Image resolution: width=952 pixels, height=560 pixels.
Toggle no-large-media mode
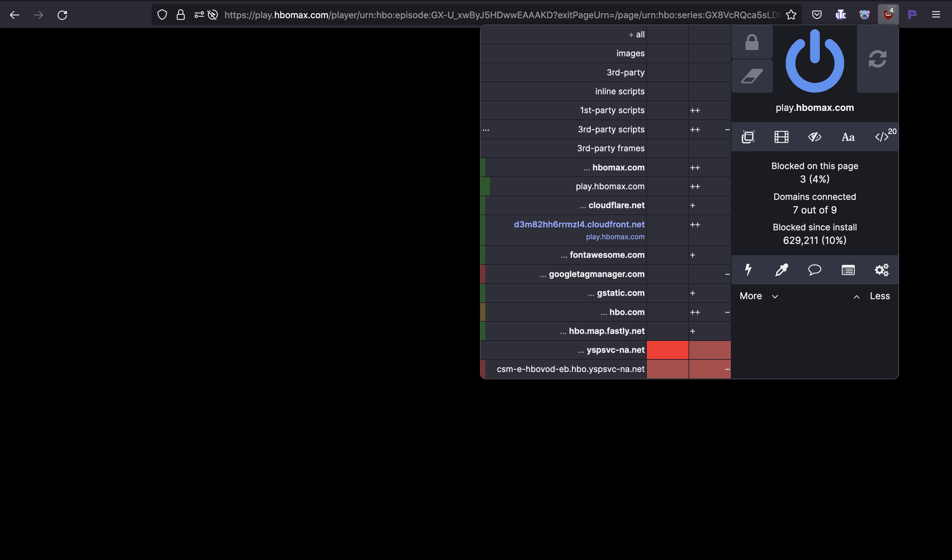pos(781,137)
